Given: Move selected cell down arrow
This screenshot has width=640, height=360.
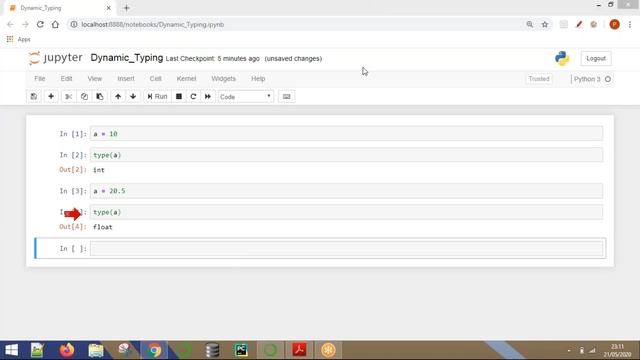Looking at the screenshot, I should [133, 97].
